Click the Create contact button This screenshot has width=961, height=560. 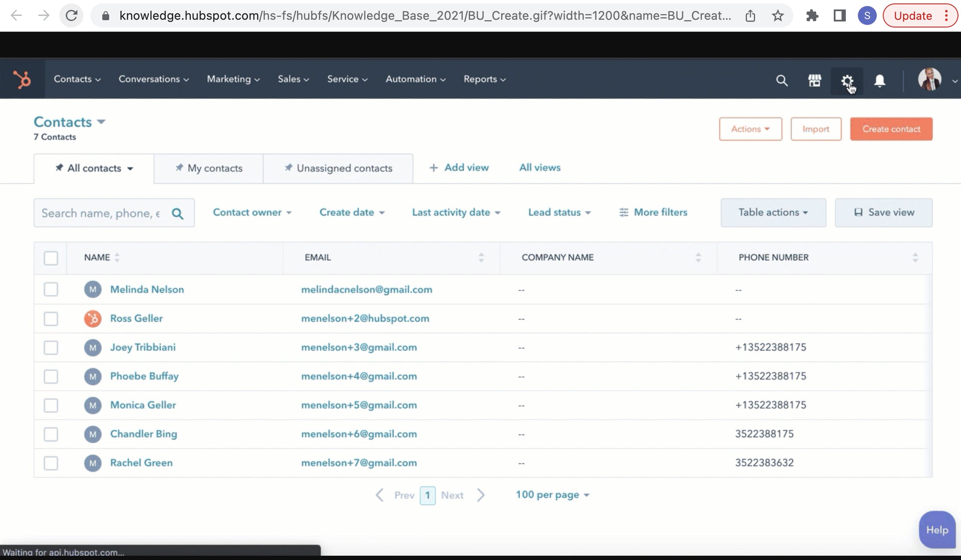891,129
